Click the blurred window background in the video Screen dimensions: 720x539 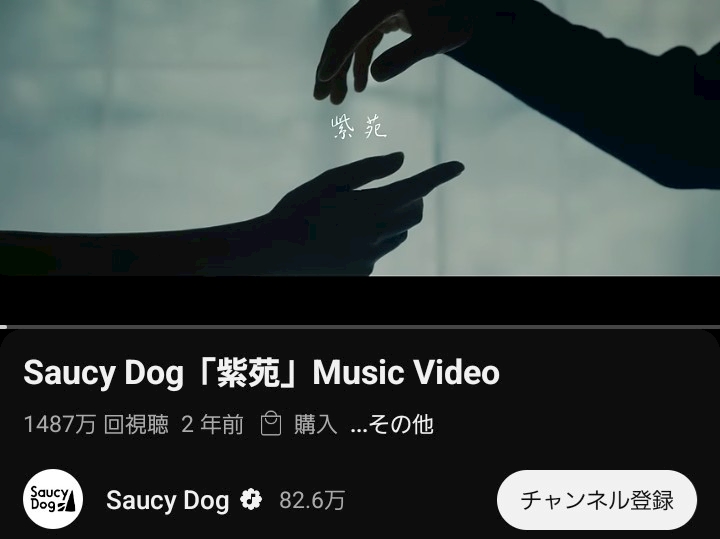click(138, 115)
